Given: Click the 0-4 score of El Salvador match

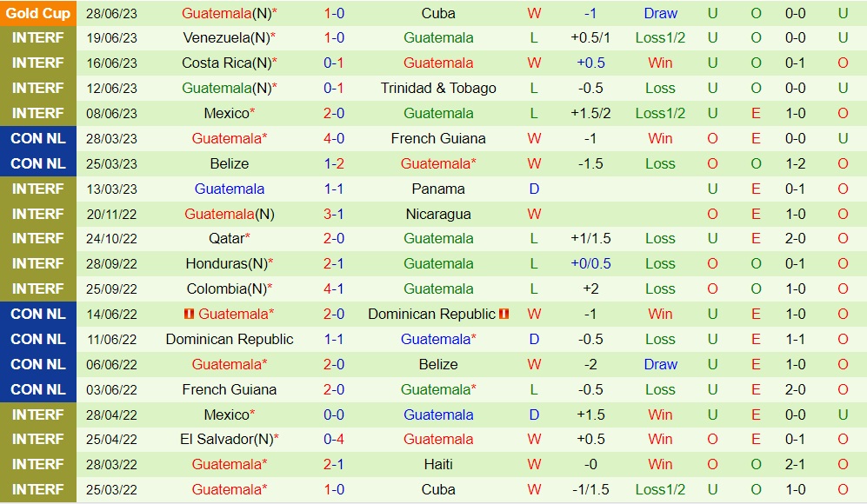Looking at the screenshot, I should click(x=334, y=439).
